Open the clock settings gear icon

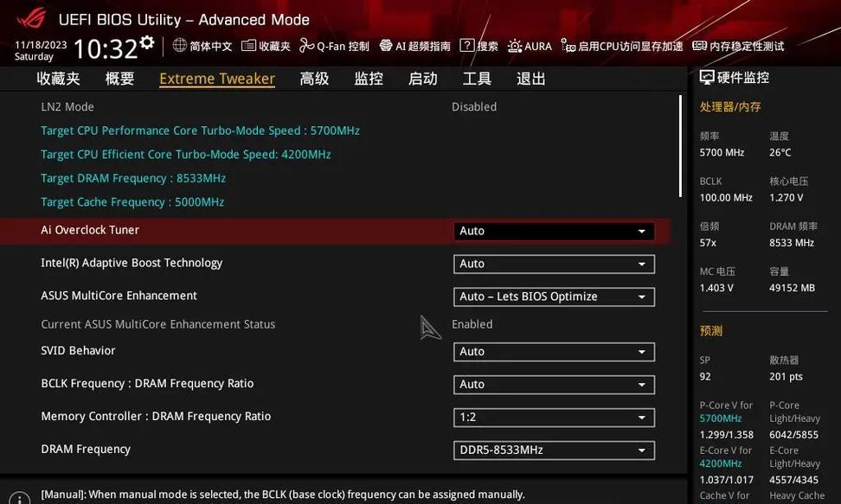147,42
